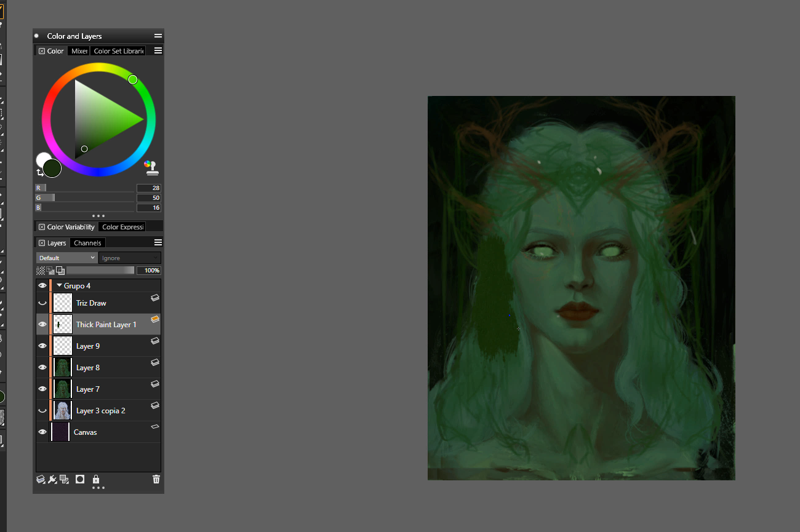
Task: Click the R red channel slider
Action: coord(85,188)
